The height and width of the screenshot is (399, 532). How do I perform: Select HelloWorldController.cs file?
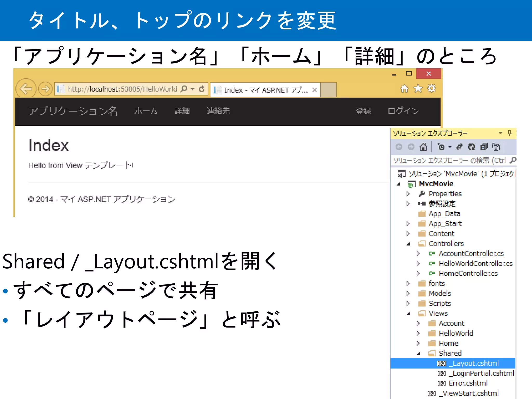coord(476,263)
